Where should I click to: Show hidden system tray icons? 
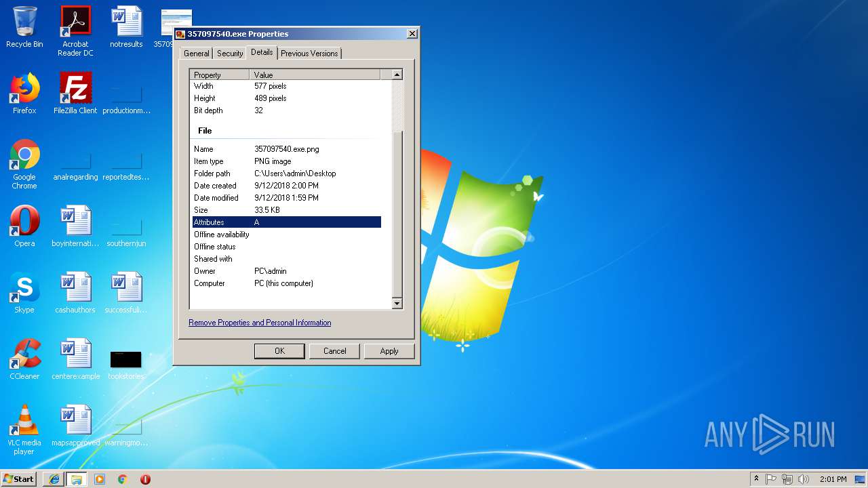click(x=757, y=479)
